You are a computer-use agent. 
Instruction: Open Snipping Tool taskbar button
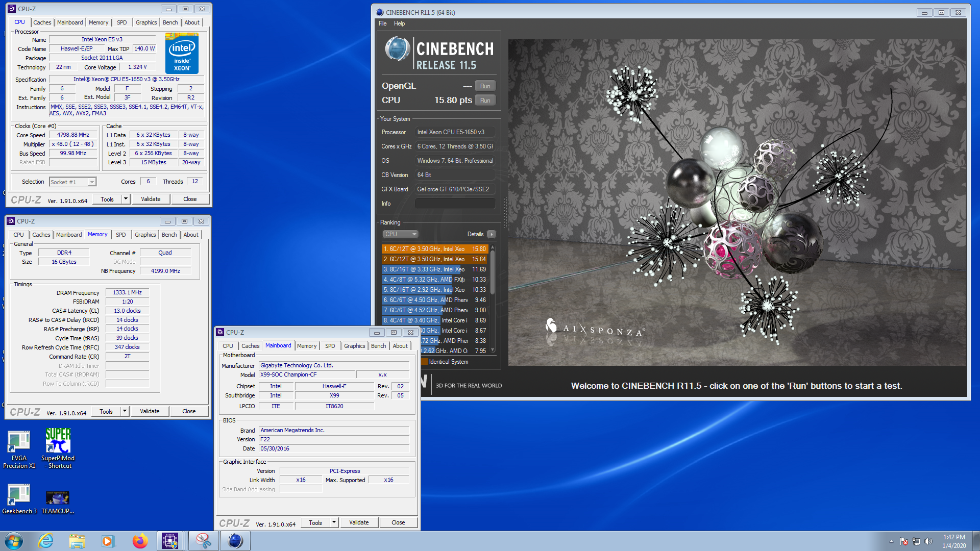(x=203, y=541)
